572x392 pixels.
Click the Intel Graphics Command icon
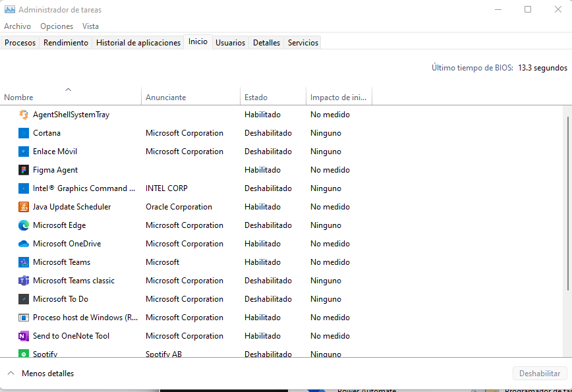point(24,188)
